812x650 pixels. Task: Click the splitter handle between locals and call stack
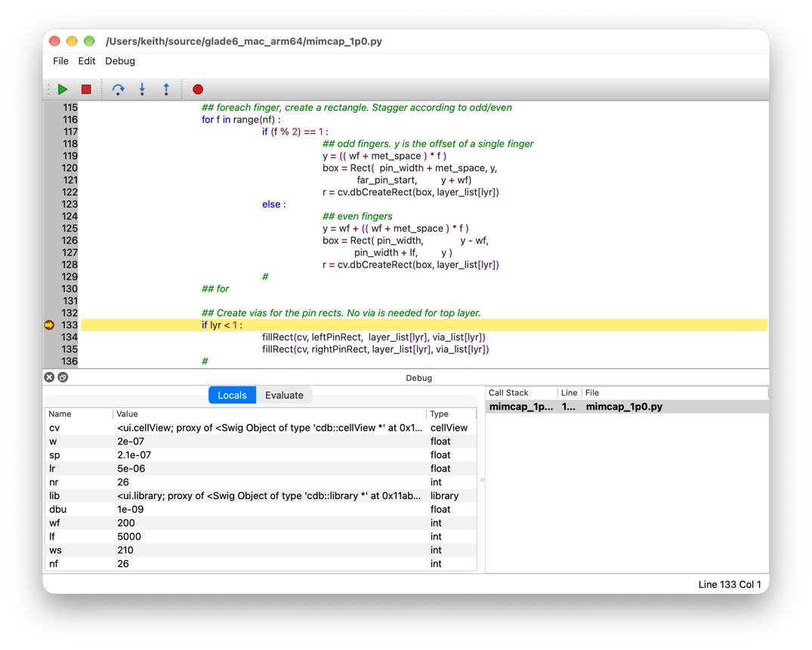tap(482, 480)
